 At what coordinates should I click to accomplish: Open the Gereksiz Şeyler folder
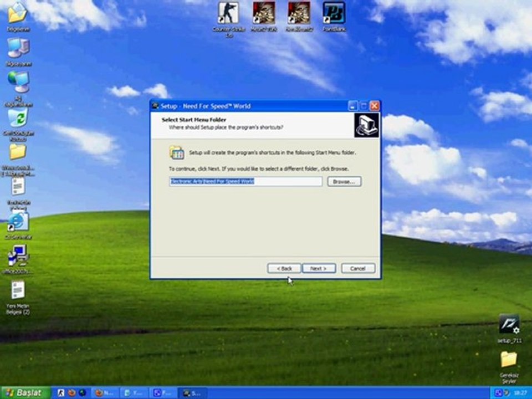tap(509, 367)
